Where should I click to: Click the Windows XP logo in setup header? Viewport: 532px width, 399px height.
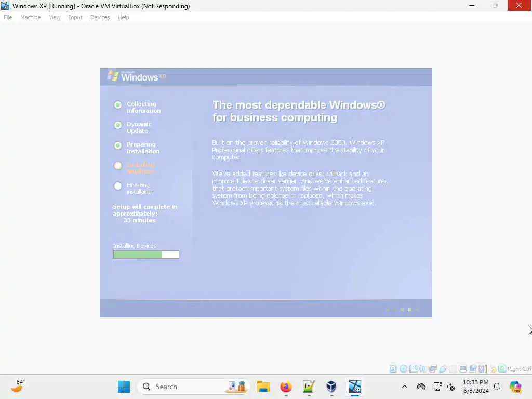[137, 76]
